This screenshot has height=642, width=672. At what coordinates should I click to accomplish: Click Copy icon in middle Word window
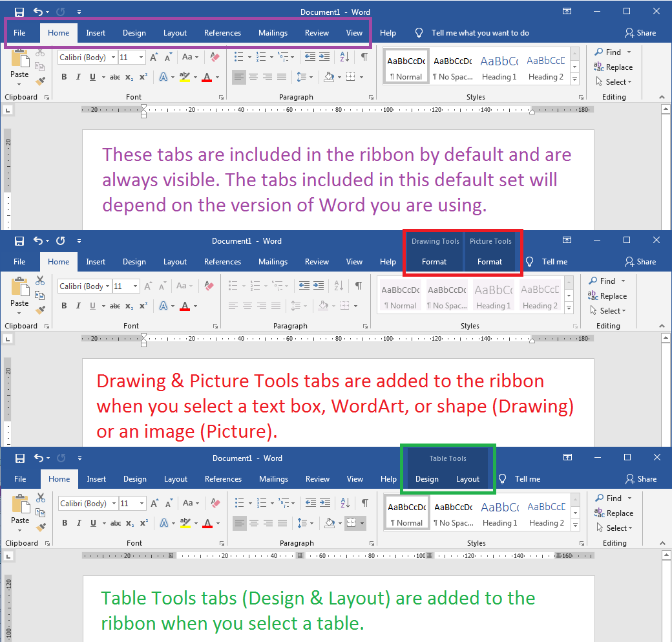(40, 295)
